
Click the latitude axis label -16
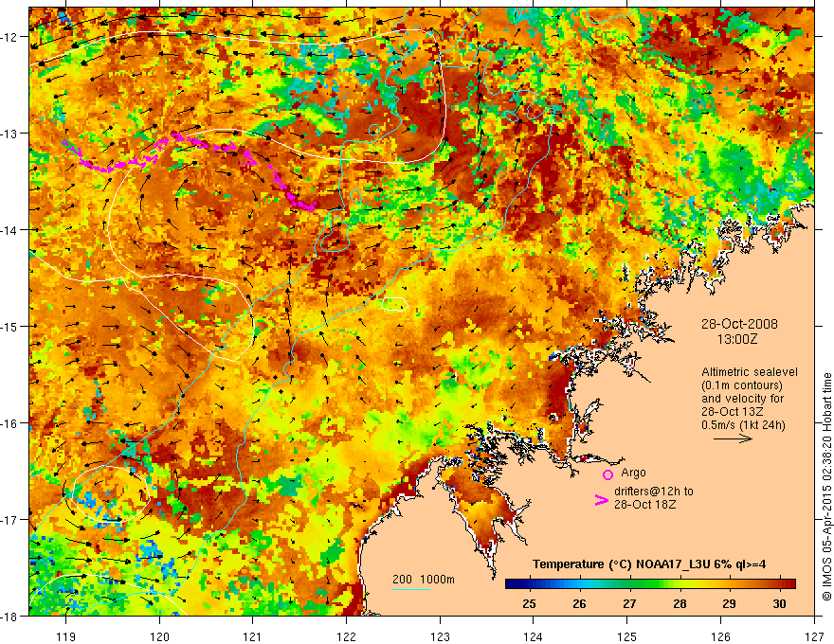[11, 423]
